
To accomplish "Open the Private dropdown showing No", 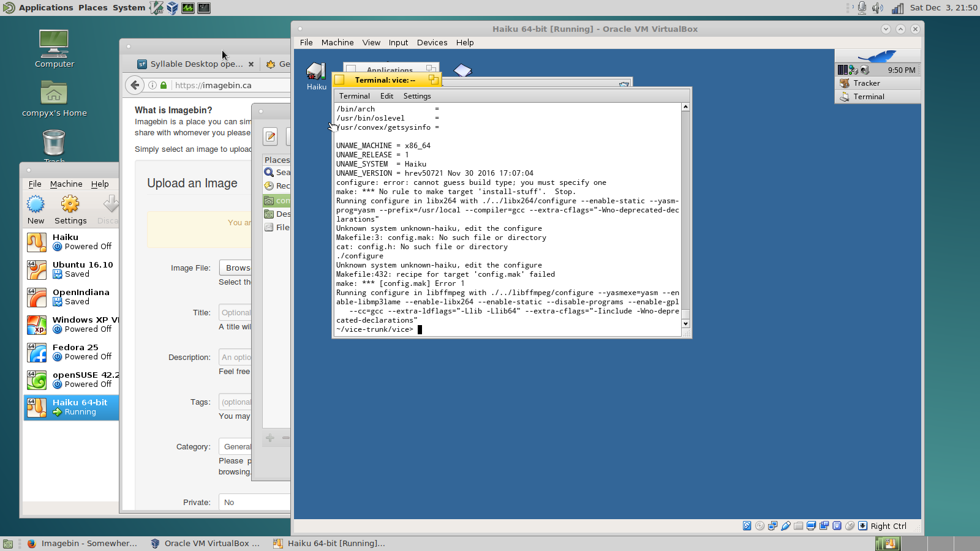I will coord(254,502).
